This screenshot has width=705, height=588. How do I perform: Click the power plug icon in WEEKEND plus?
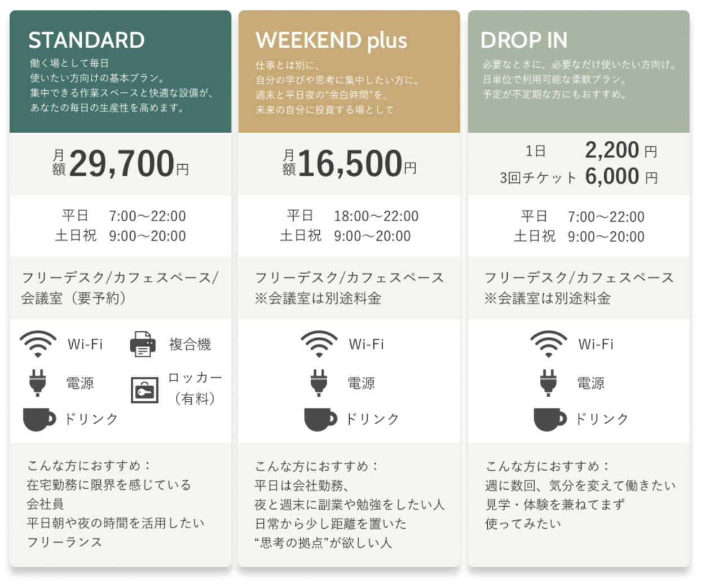tap(319, 383)
